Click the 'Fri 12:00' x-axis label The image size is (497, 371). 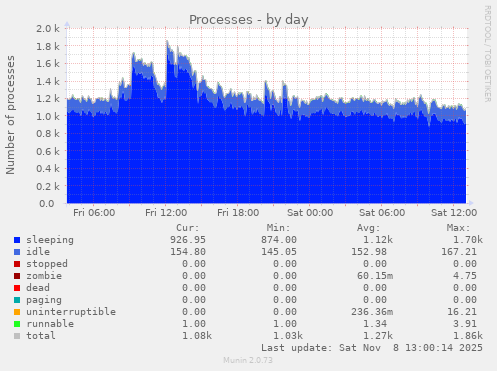click(x=166, y=213)
